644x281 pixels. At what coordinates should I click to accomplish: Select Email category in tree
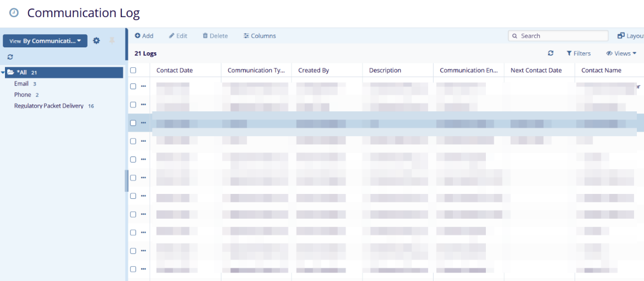coord(21,84)
